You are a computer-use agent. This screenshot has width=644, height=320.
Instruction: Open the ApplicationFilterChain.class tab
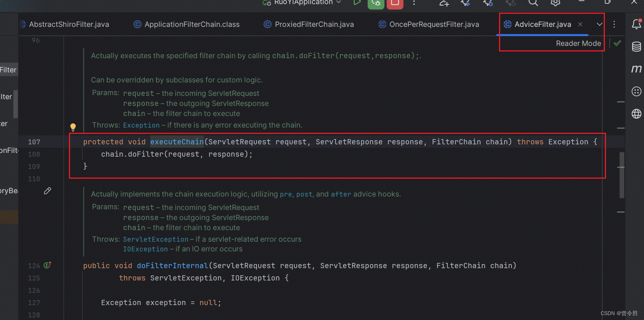coord(187,24)
